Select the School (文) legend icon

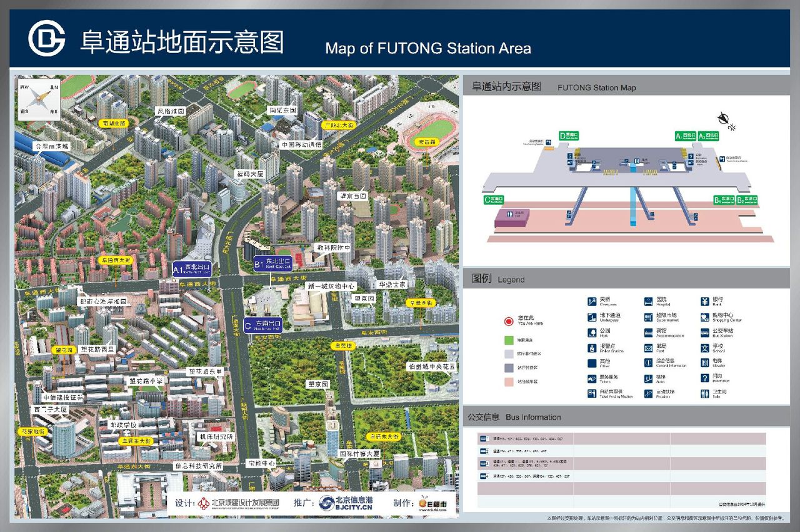704,348
